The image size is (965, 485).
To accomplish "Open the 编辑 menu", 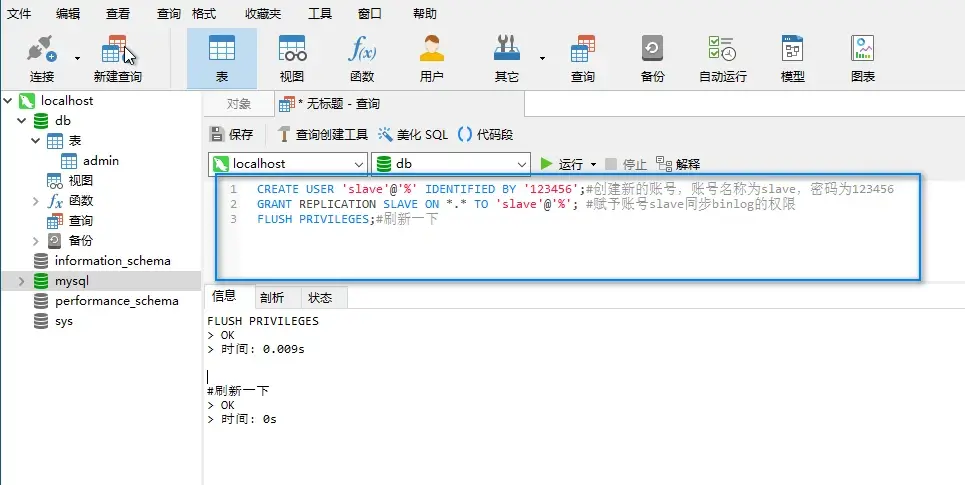I will click(68, 14).
